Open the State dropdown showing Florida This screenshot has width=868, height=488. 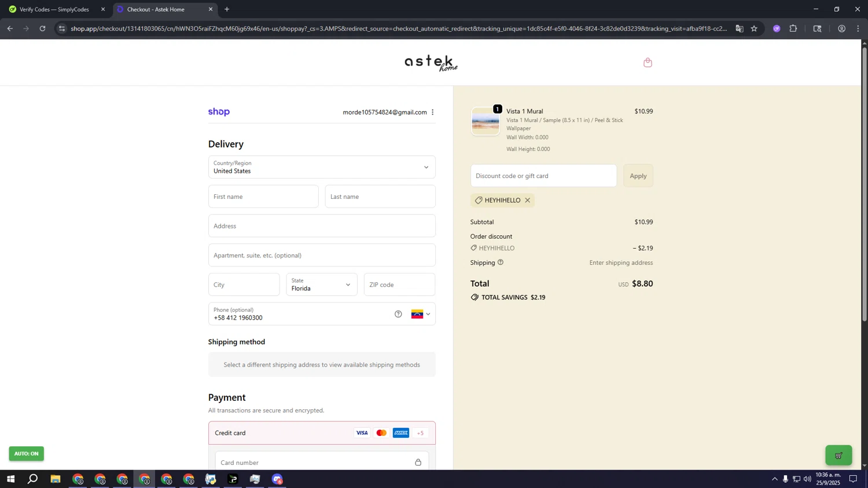click(322, 284)
